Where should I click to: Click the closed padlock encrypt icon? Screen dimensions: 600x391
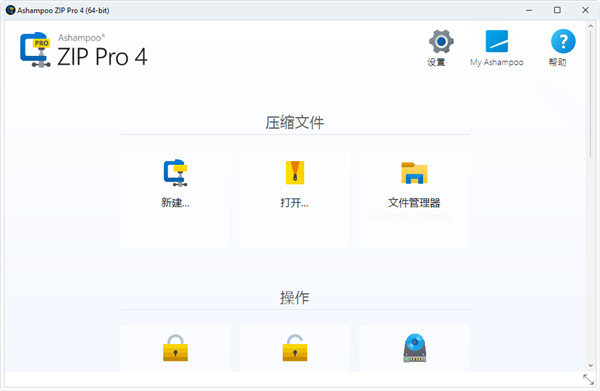[175, 348]
